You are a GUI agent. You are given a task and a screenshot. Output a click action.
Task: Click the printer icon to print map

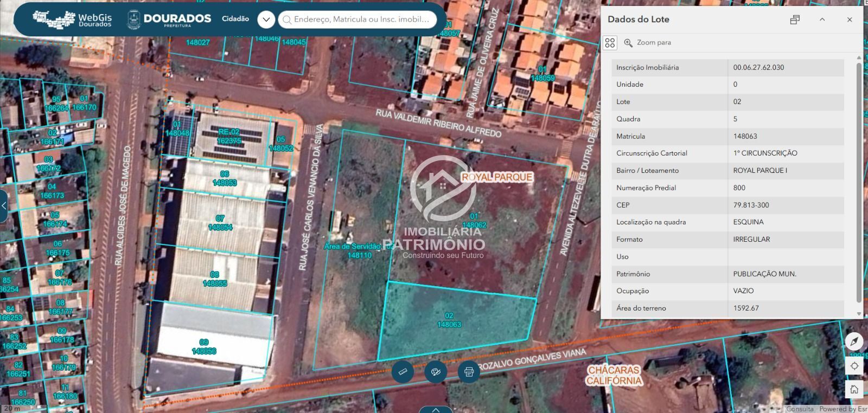[x=469, y=372]
